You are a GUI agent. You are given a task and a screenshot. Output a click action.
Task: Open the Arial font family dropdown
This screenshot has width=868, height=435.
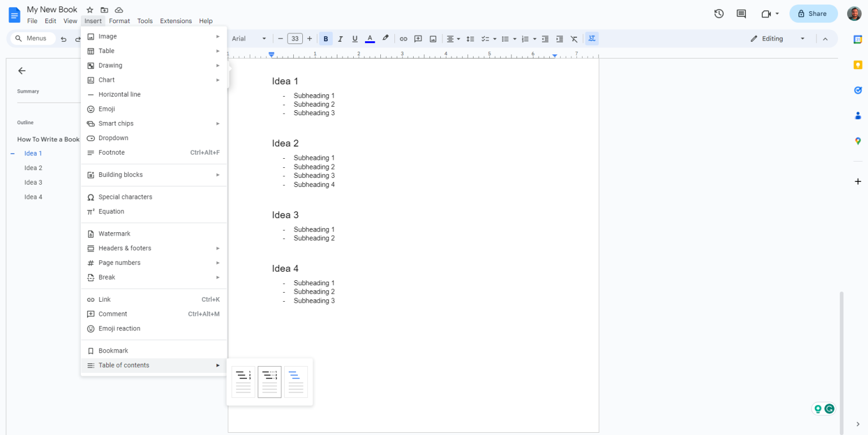[249, 38]
